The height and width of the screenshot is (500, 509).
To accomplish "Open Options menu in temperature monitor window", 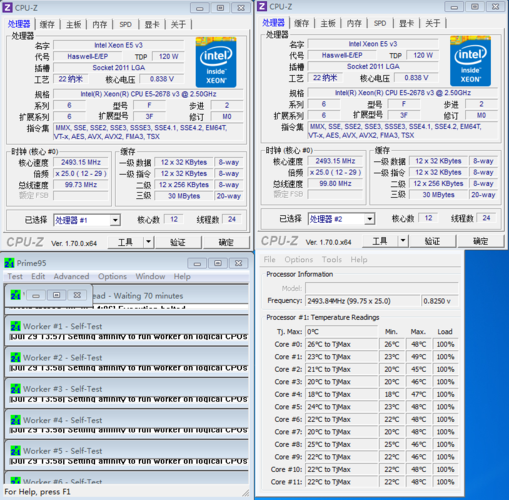I will coord(299,259).
